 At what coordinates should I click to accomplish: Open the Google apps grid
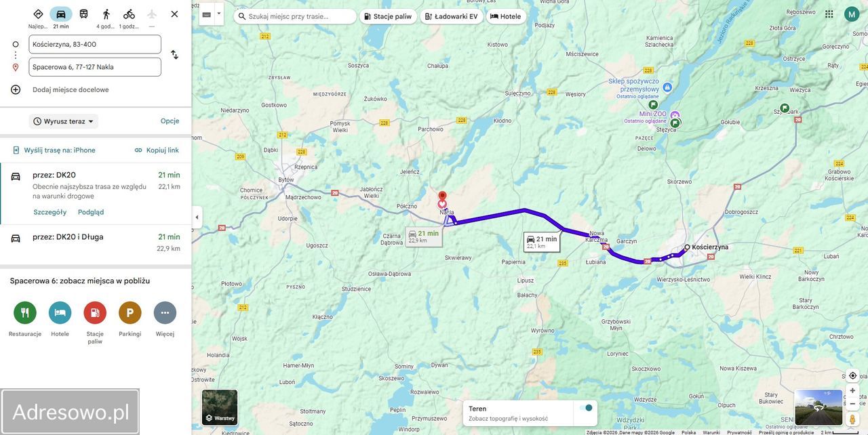click(829, 14)
